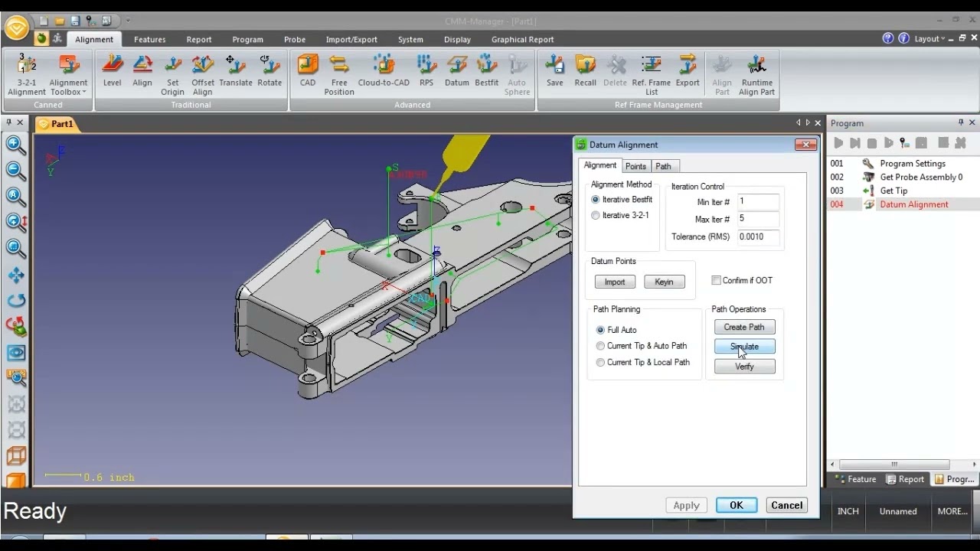Viewport: 980px width, 551px height.
Task: Click the CMM-Manager application menu button
Action: (16, 28)
